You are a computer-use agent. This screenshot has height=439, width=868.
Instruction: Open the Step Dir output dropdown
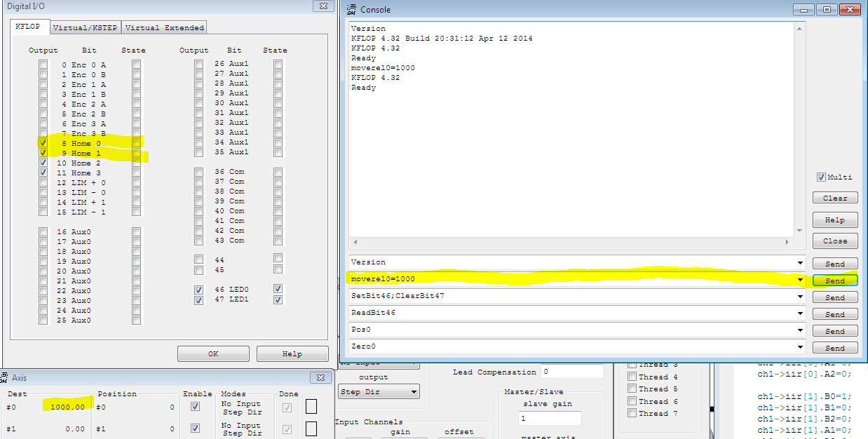(414, 392)
